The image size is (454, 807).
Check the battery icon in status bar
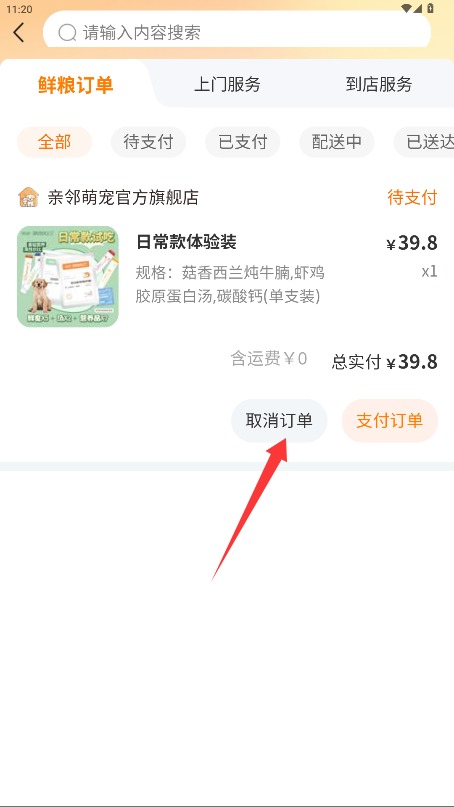tap(430, 9)
